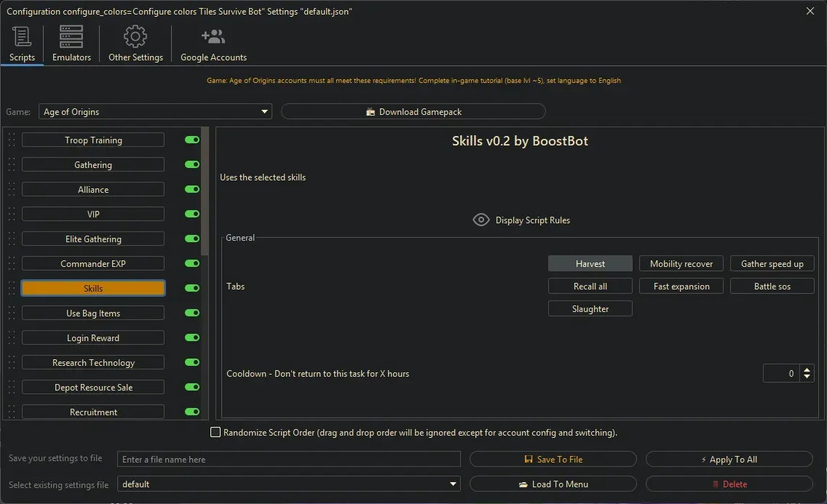Image resolution: width=827 pixels, height=504 pixels.
Task: Expand the existing settings file dropdown
Action: coord(454,484)
